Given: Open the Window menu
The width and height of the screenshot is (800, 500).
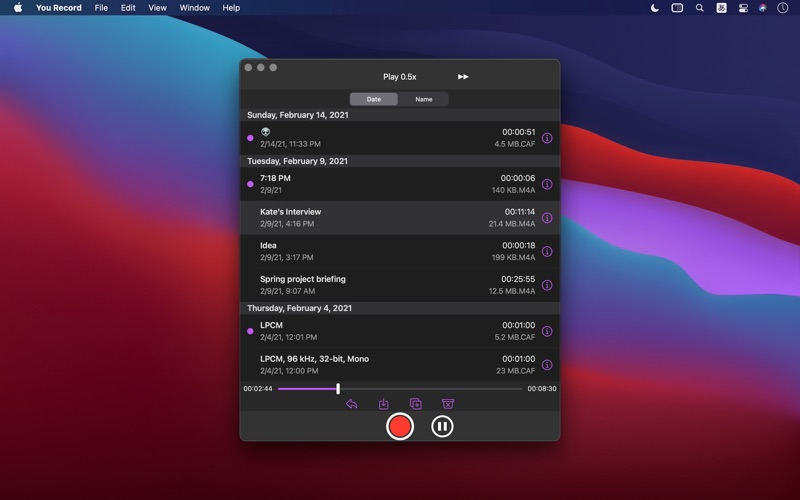Looking at the screenshot, I should [x=194, y=8].
